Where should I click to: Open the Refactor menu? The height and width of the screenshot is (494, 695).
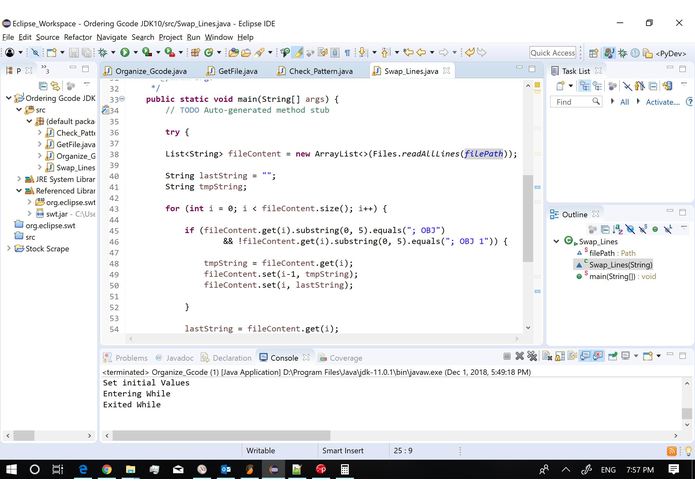click(78, 37)
